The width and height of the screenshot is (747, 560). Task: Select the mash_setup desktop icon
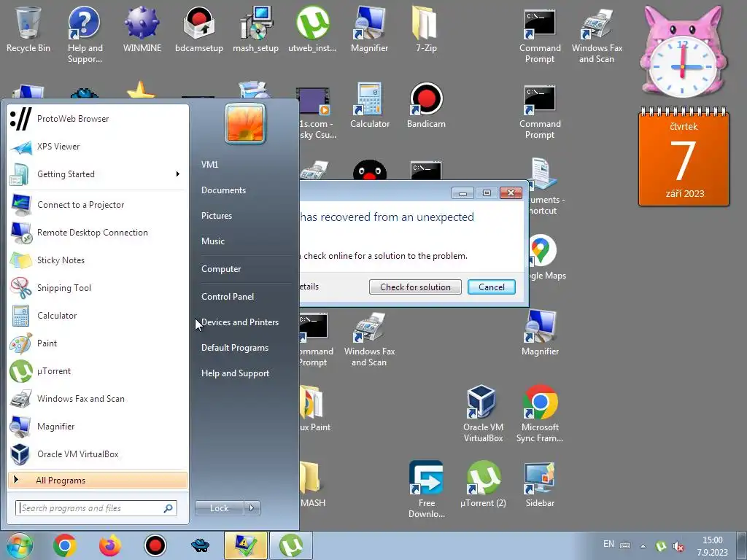tap(256, 29)
